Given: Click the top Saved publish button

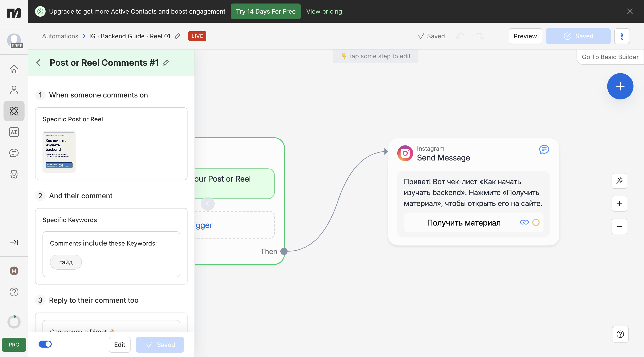Looking at the screenshot, I should pyautogui.click(x=578, y=36).
